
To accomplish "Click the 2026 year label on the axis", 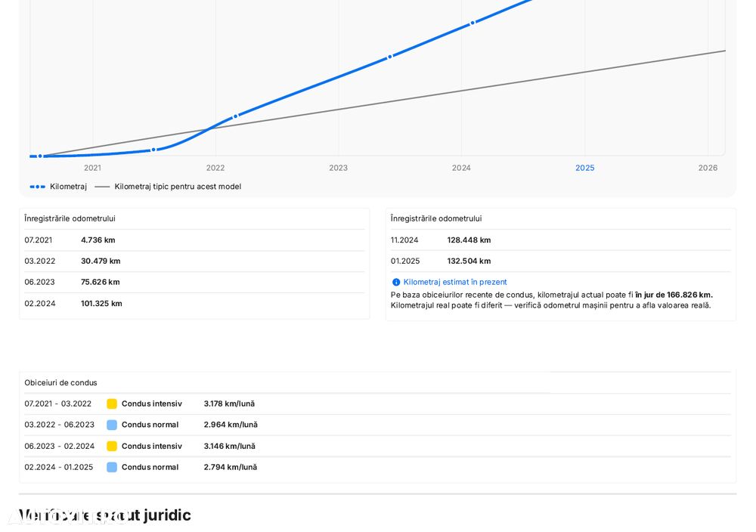I will pyautogui.click(x=708, y=168).
